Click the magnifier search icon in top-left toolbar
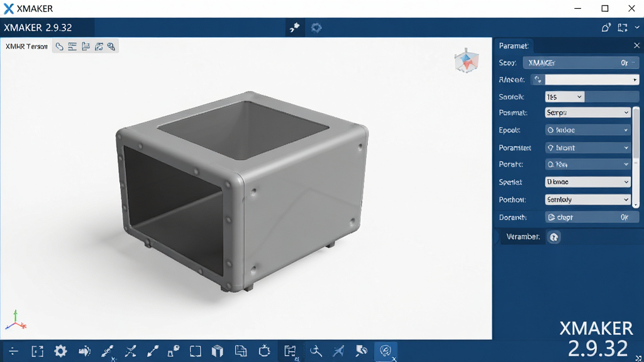The height and width of the screenshot is (362, 644). point(111,47)
